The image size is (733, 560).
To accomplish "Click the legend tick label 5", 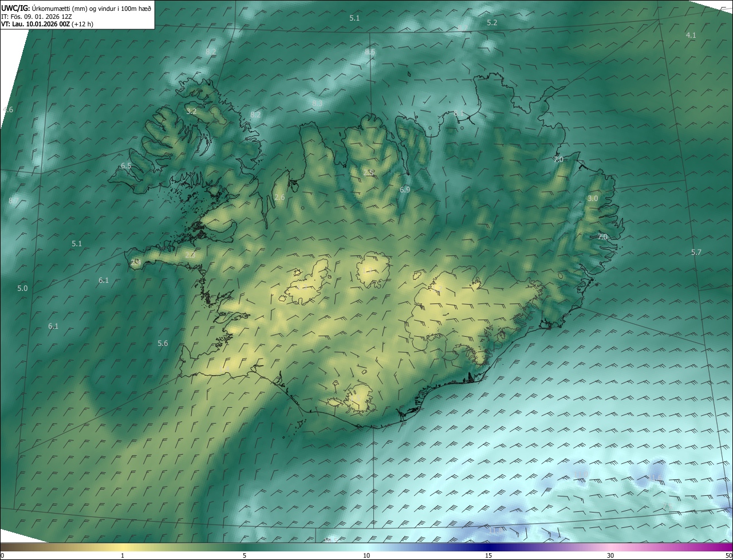I will pyautogui.click(x=245, y=556).
